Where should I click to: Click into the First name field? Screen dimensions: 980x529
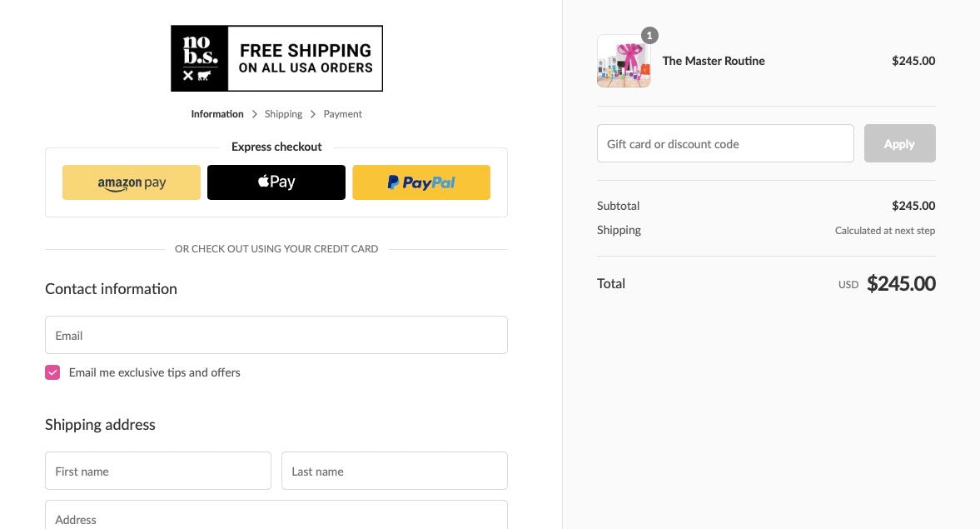click(x=158, y=471)
